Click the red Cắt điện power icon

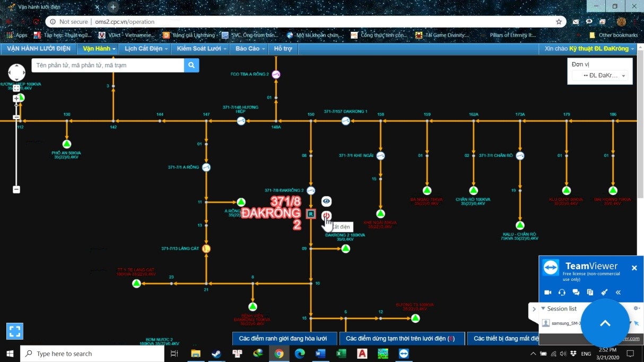point(326,215)
